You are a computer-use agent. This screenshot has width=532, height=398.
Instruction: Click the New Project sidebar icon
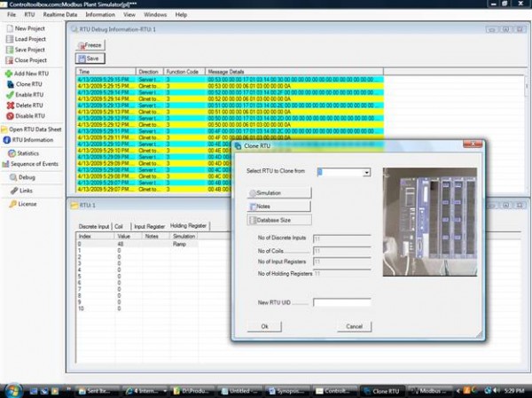(x=9, y=29)
